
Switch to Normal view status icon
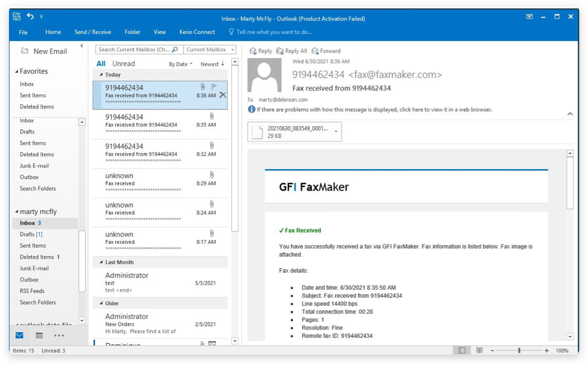461,350
